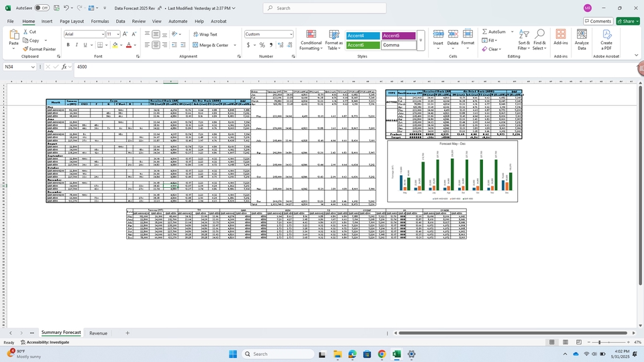Image resolution: width=644 pixels, height=362 pixels.
Task: Open the Data ribbon tab
Action: pyautogui.click(x=120, y=21)
